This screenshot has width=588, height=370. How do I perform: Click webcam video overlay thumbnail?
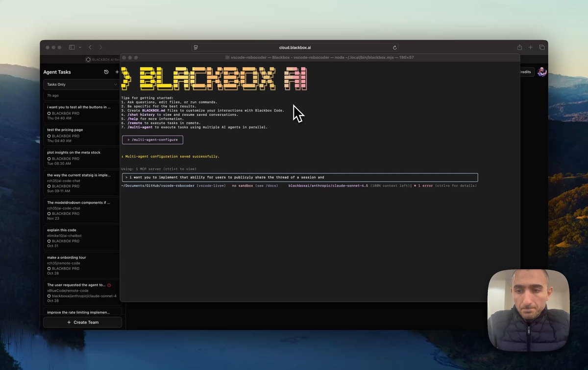pos(528,310)
